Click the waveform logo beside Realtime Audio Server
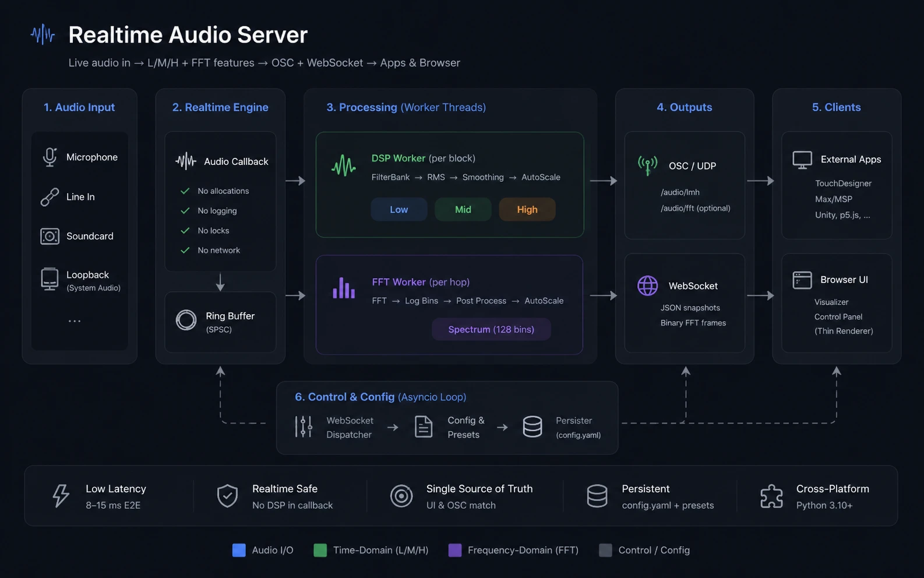The height and width of the screenshot is (578, 924). (43, 35)
